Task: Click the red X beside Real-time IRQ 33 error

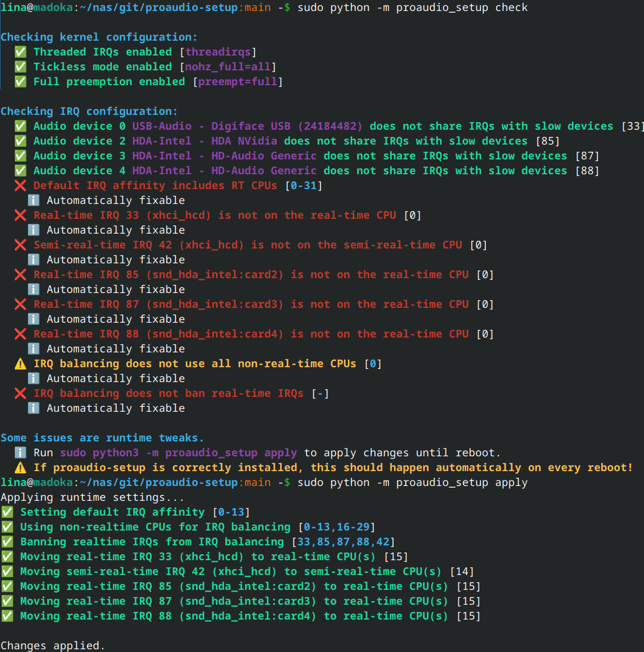Action: (20, 216)
